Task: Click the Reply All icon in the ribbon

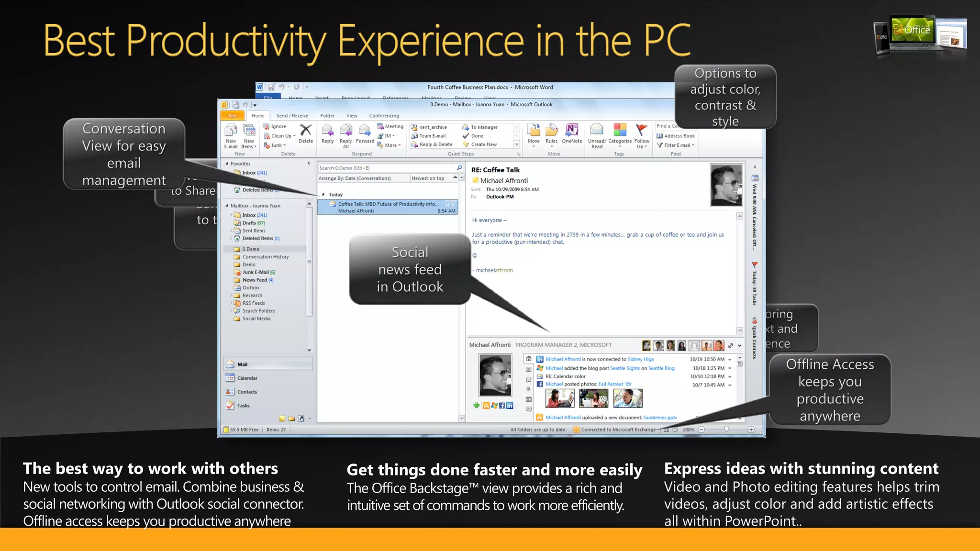Action: click(x=345, y=131)
